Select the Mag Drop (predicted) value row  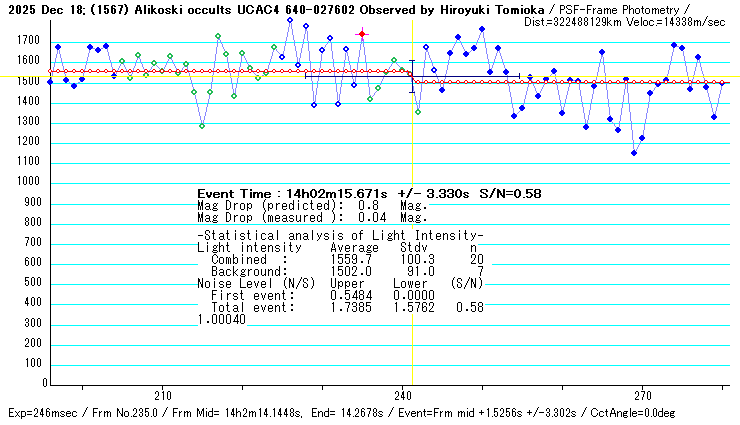(x=312, y=205)
